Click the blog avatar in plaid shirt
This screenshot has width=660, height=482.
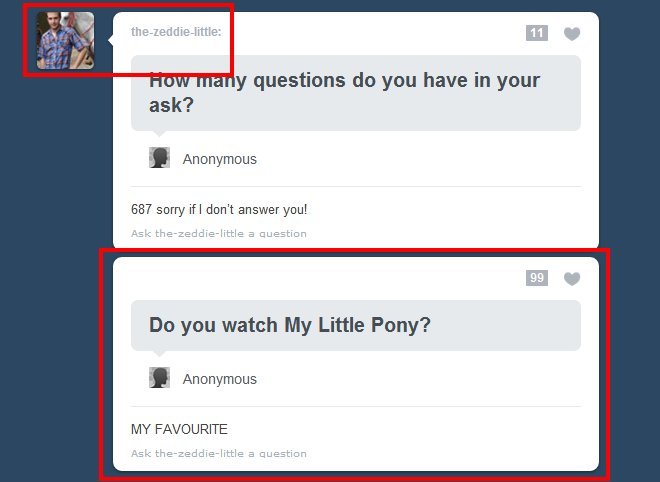[x=65, y=40]
